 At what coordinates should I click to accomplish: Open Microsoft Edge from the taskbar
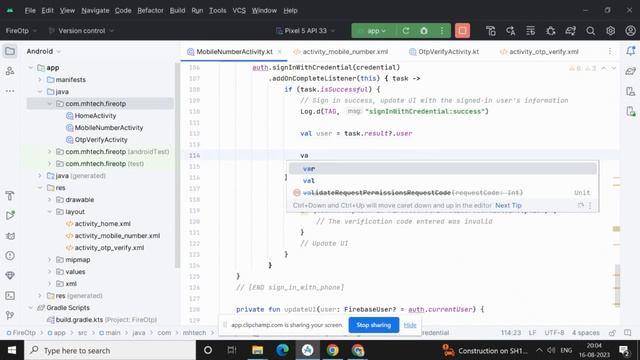click(x=282, y=350)
